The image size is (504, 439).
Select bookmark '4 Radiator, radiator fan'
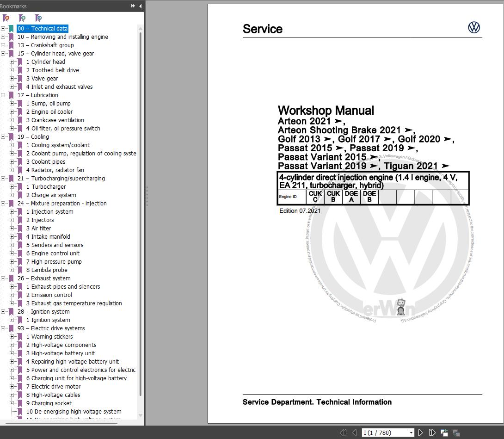tap(55, 170)
